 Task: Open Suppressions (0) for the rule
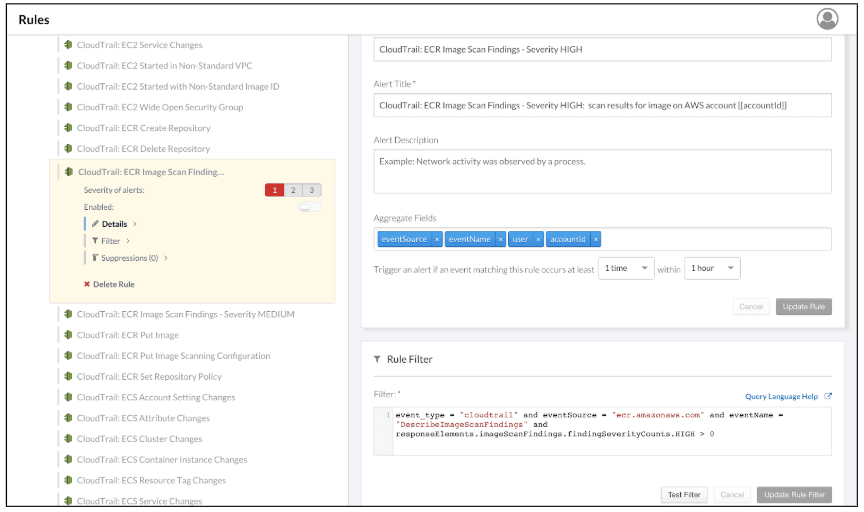(x=129, y=258)
